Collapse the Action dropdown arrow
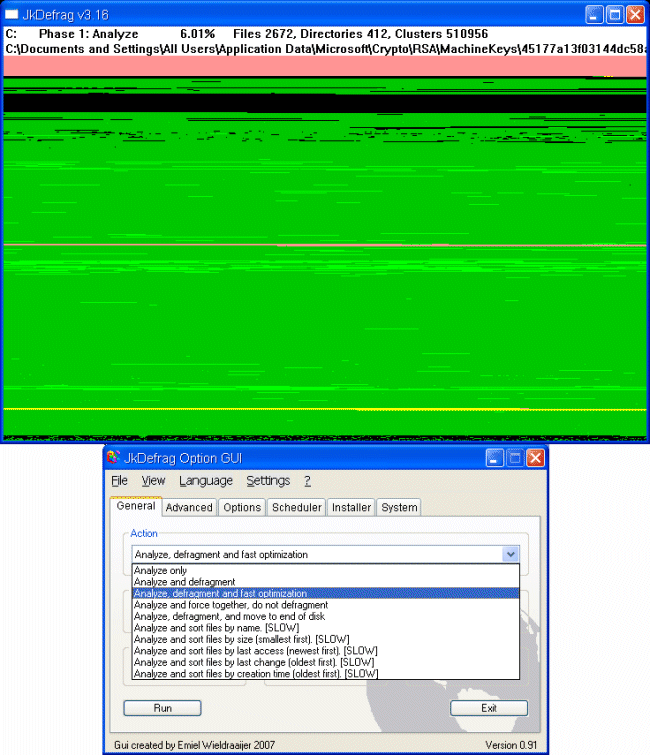Viewport: 650px width, 755px height. pos(510,554)
